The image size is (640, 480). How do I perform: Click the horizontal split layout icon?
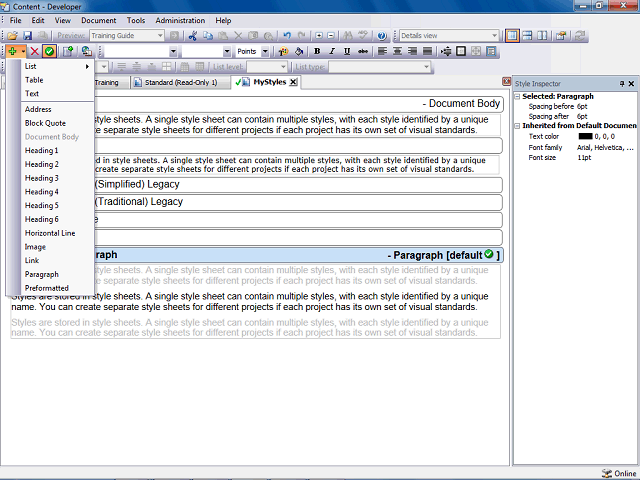pos(527,36)
